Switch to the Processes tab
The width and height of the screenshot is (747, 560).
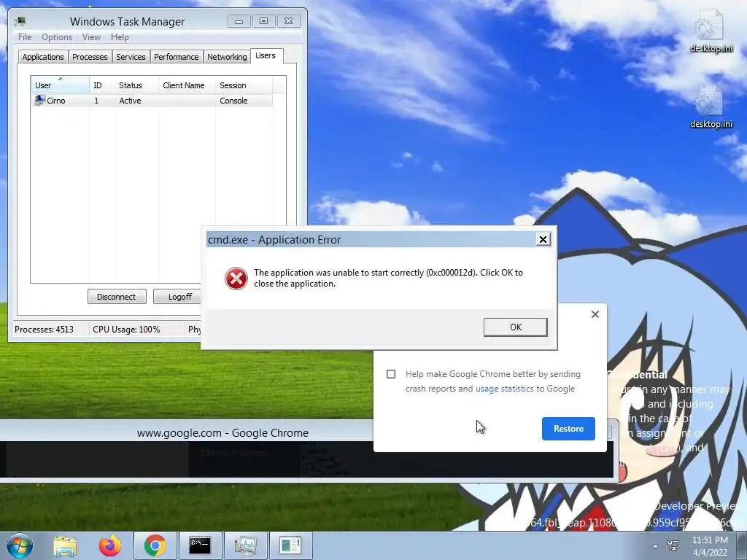point(90,57)
